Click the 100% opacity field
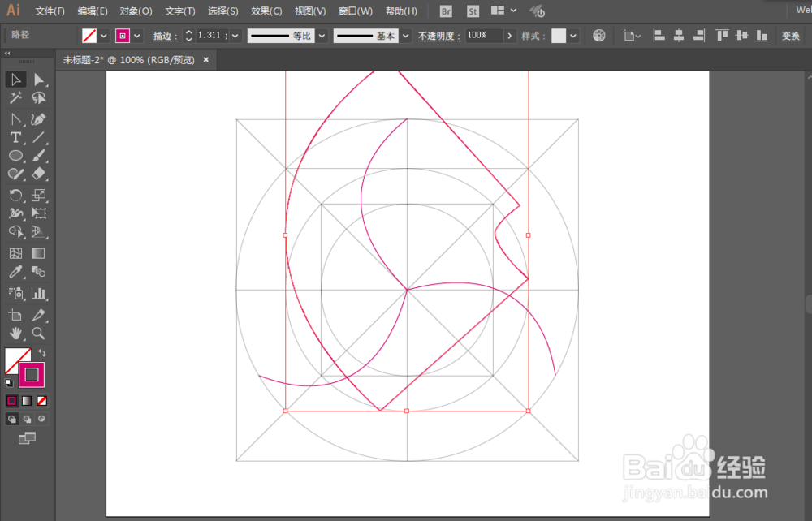This screenshot has width=812, height=521. click(x=484, y=35)
